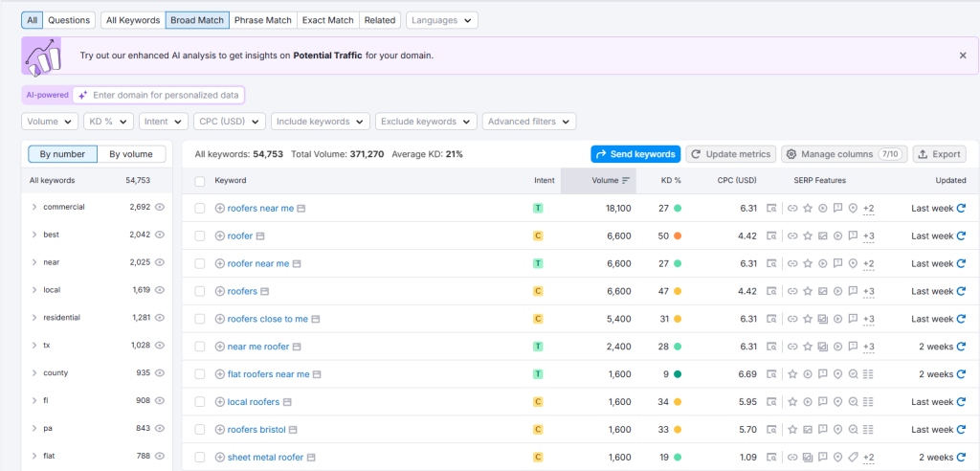This screenshot has height=471, width=980.
Task: Open Manage columns settings
Action: 844,154
